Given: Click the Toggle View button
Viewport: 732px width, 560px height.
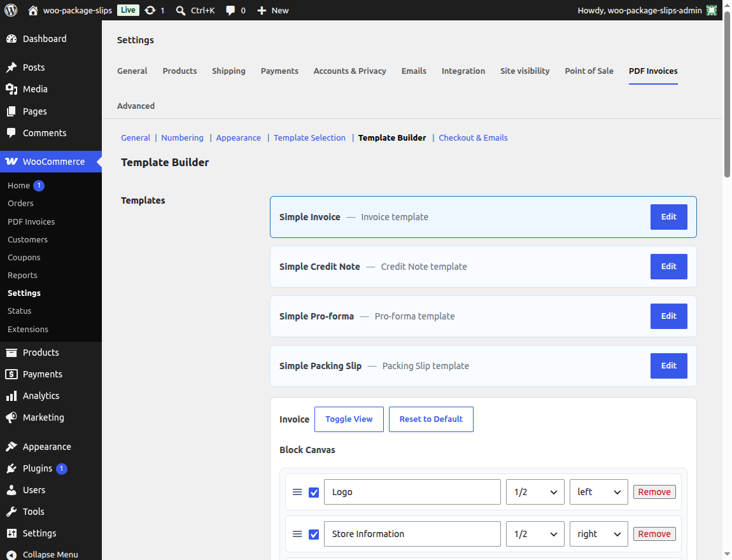Looking at the screenshot, I should [349, 419].
